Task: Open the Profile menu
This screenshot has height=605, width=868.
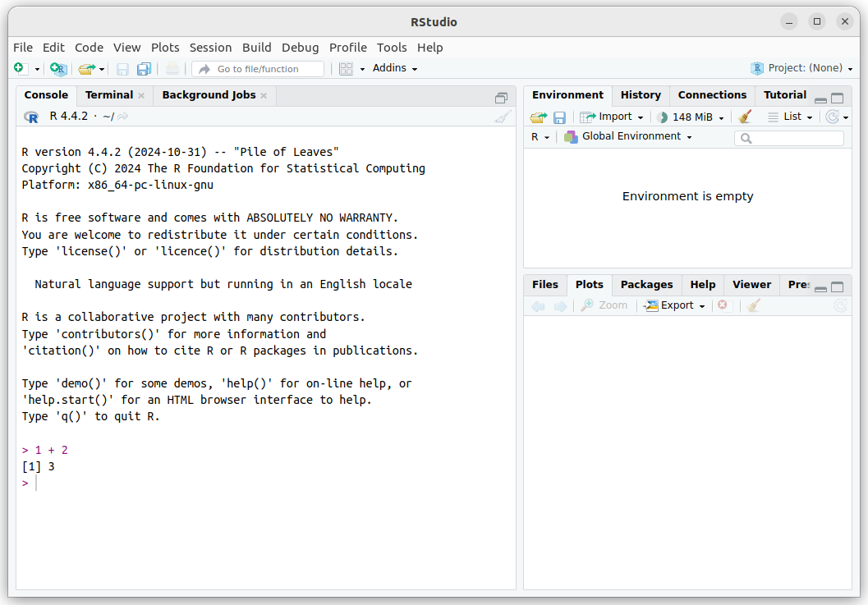Action: (347, 48)
